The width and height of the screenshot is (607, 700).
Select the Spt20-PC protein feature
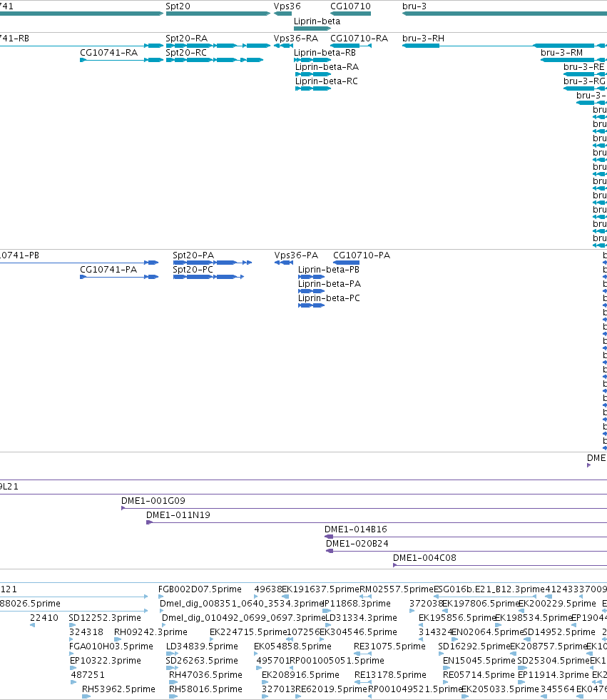[208, 277]
